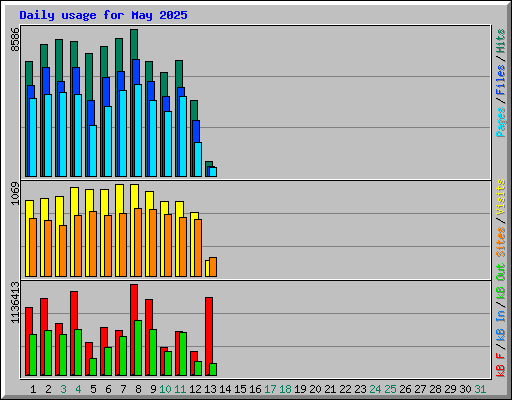Select day 15 on the x-axis
Screen dimensions: 512x400
[x=240, y=389]
